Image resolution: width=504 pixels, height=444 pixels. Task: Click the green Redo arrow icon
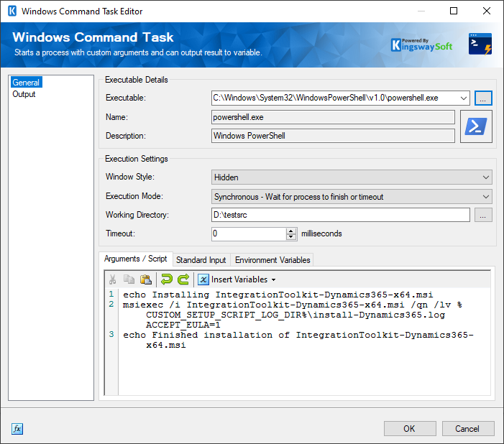183,279
